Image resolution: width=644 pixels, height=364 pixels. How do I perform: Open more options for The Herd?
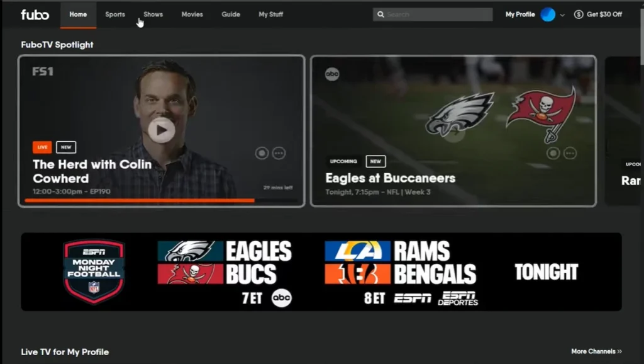(x=279, y=153)
